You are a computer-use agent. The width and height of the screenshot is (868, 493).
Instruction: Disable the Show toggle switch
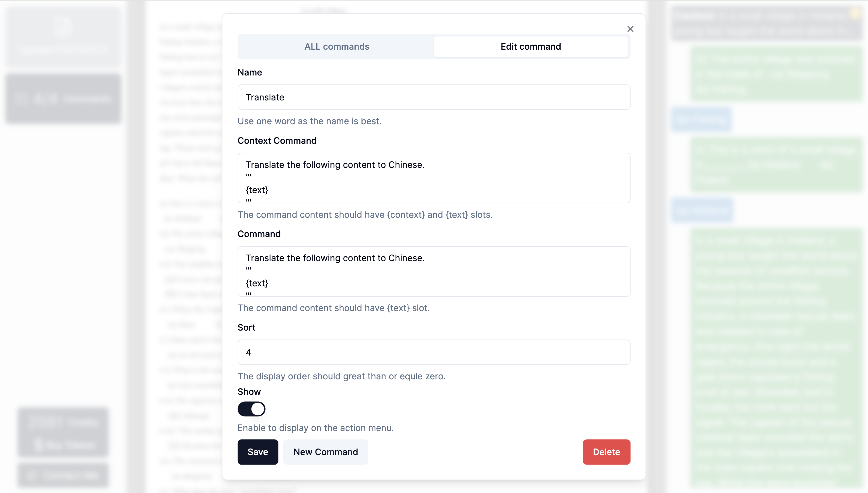point(251,409)
